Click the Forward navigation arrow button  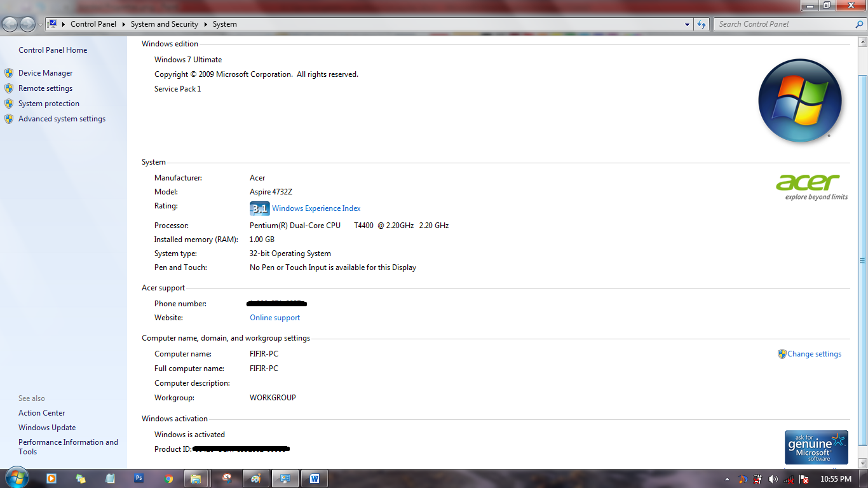tap(28, 24)
